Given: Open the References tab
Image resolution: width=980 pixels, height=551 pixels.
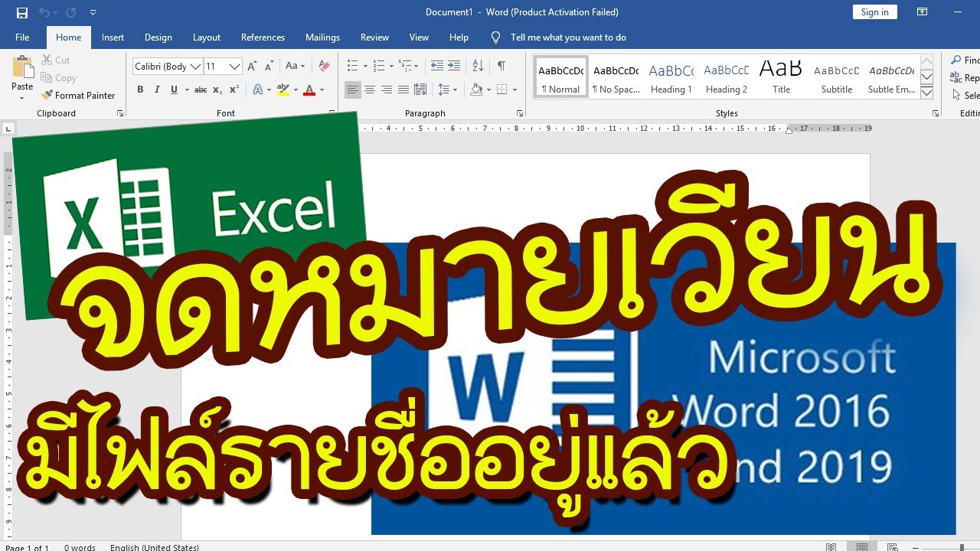Looking at the screenshot, I should [263, 37].
